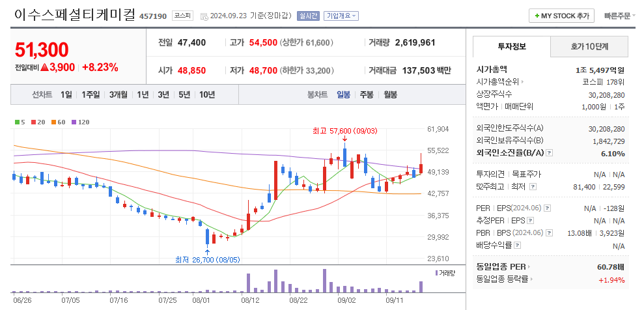Switch to the 호가10단계 tab
The image size is (644, 310).
pos(589,46)
